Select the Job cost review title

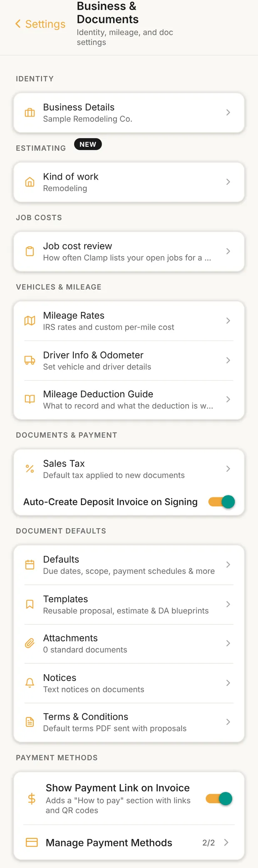click(77, 246)
